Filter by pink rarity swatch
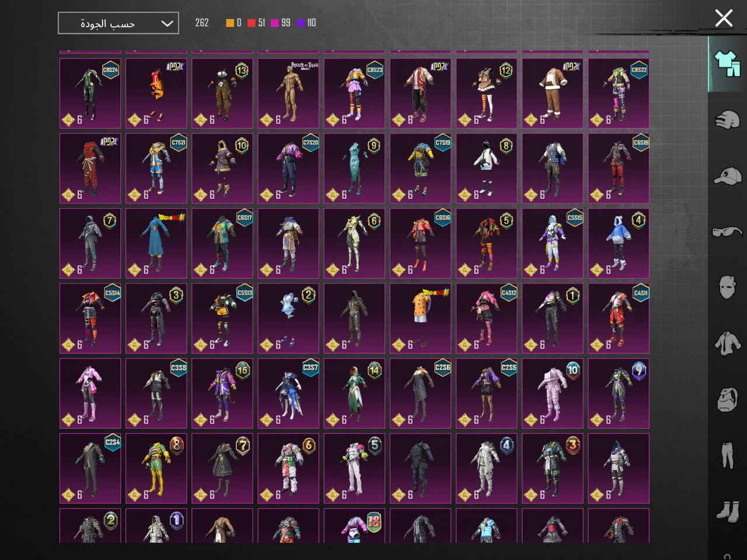 point(275,23)
